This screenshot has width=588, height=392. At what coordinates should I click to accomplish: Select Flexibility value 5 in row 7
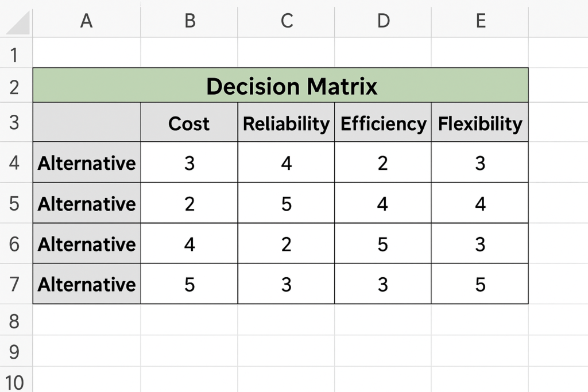point(480,284)
